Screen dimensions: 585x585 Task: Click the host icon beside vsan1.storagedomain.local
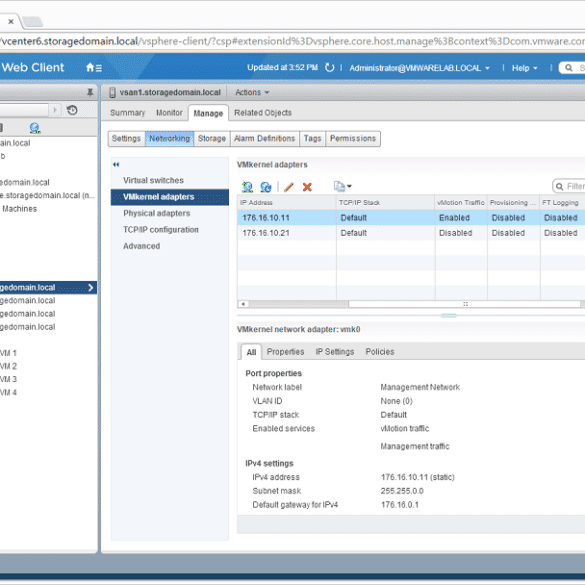pyautogui.click(x=112, y=92)
